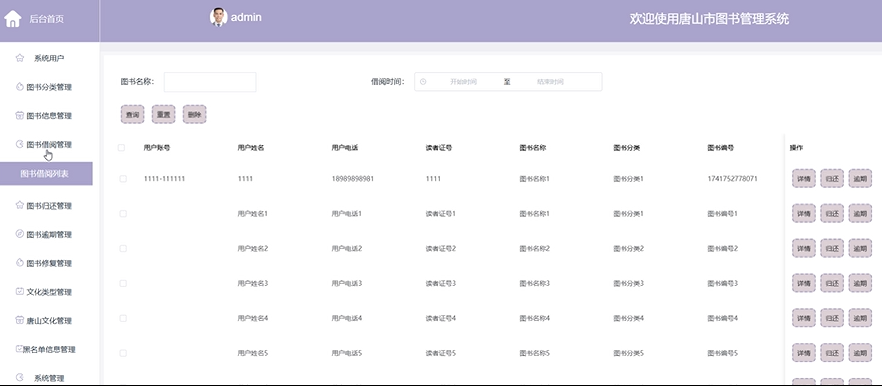
Task: Click the 开始时间 start date field
Action: [x=463, y=82]
